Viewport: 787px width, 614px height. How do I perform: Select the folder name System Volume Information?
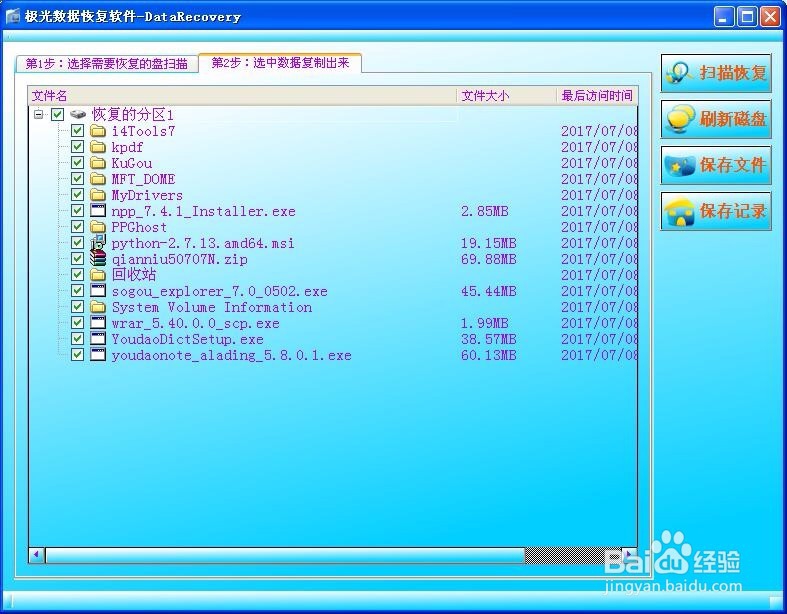pos(211,307)
